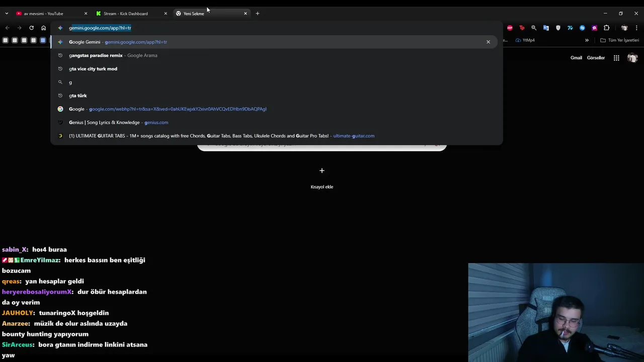Select Genius Song Lyrics suggestion
The width and height of the screenshot is (644, 362).
coord(274,122)
